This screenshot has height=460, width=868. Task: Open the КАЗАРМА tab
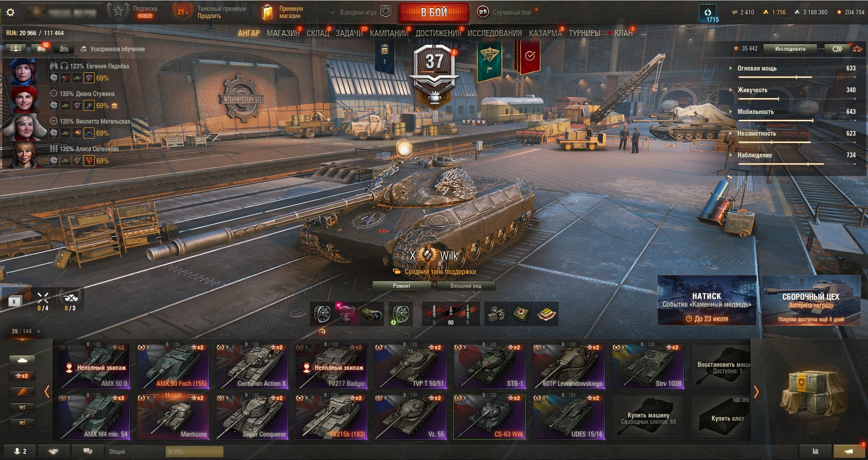(545, 33)
